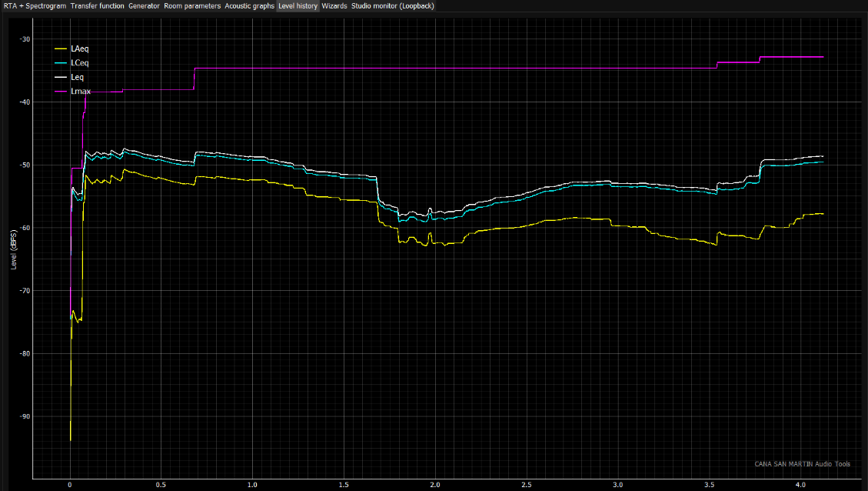Open the Transfer function tab
868x491 pixels.
coord(97,5)
